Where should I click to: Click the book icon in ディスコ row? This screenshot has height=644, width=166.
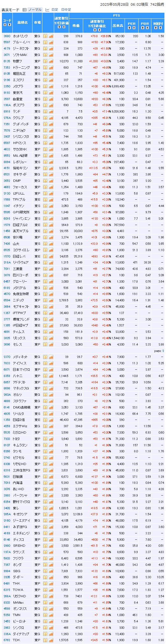pos(45,539)
